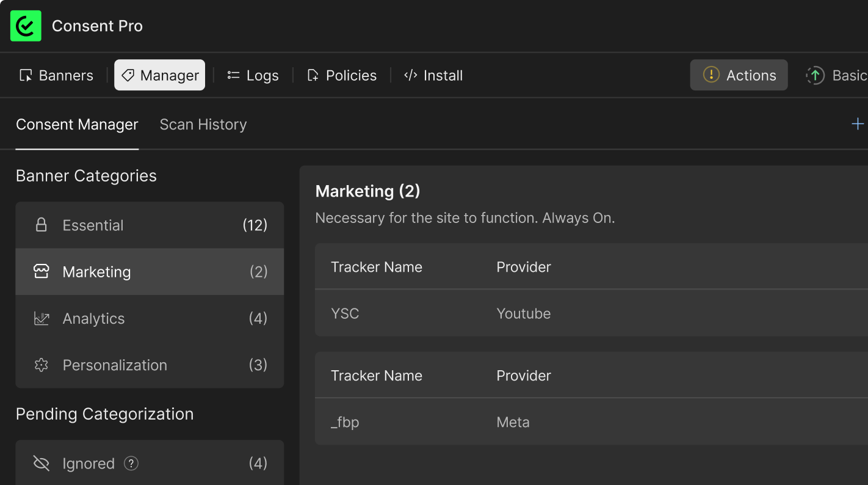The image size is (868, 485).
Task: Click the Actions warning exclamation icon
Action: (x=711, y=75)
